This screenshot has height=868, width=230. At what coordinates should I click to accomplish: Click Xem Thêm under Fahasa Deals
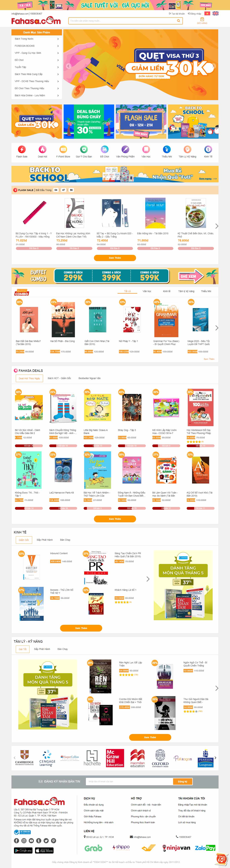click(x=115, y=519)
